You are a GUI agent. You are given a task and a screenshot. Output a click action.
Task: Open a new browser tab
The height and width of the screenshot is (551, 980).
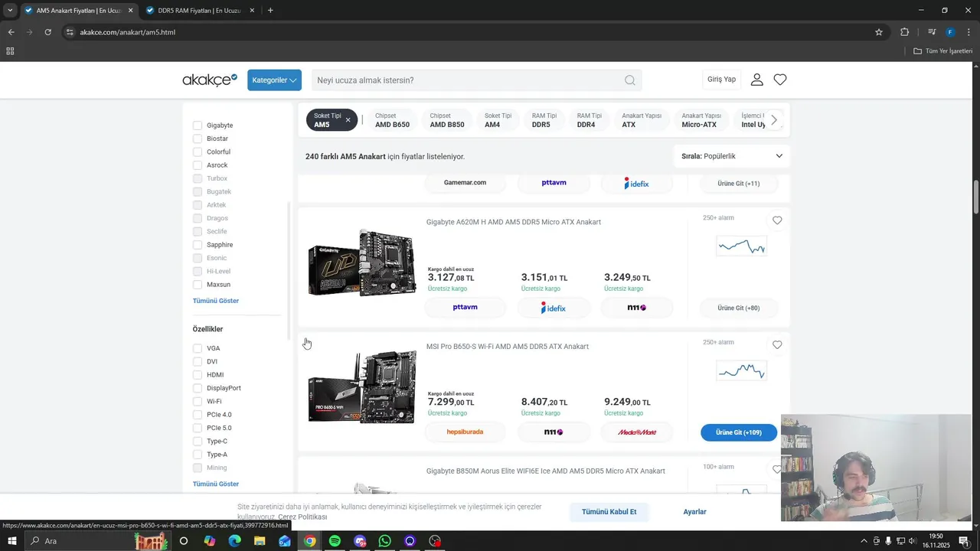(270, 11)
